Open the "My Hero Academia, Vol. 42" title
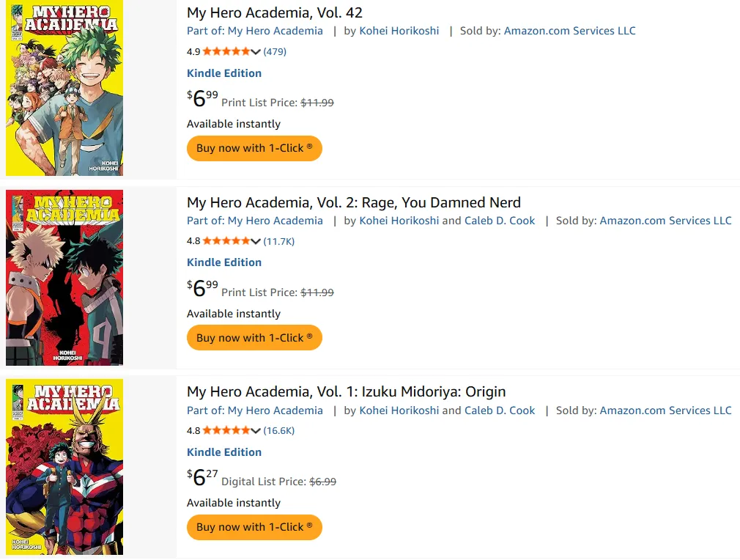The height and width of the screenshot is (560, 740). click(275, 12)
